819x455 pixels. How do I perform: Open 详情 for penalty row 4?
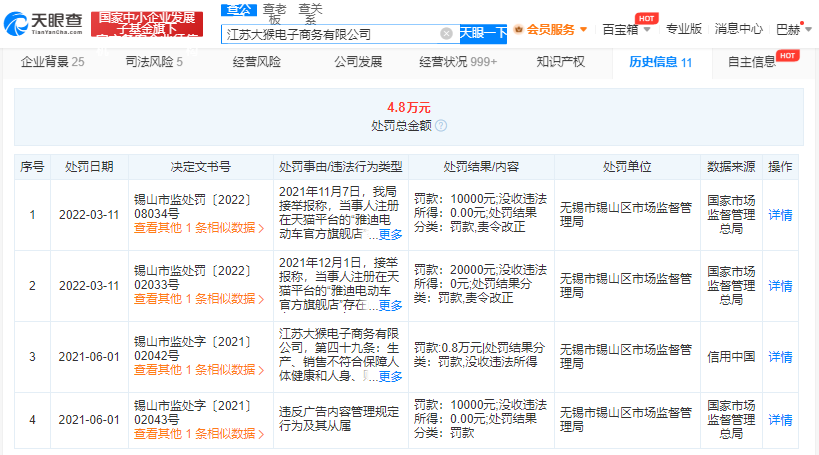[x=779, y=419]
